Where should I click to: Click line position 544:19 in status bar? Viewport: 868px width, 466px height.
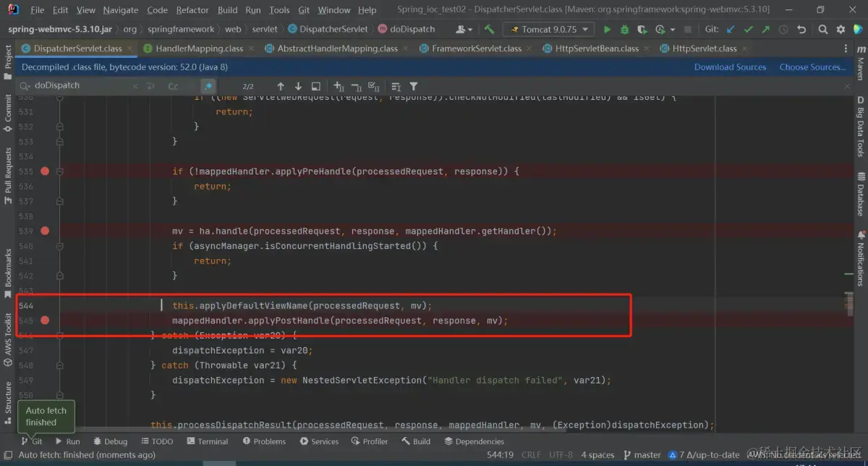(501, 455)
